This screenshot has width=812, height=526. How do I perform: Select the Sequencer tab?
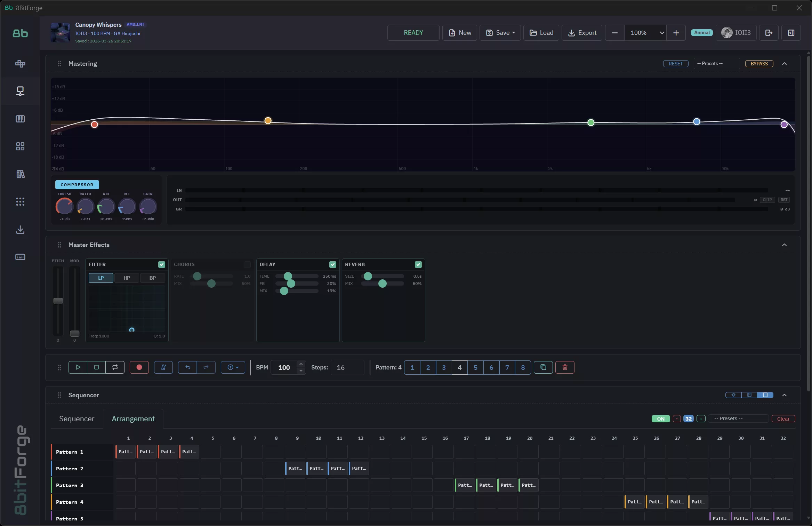(x=77, y=419)
